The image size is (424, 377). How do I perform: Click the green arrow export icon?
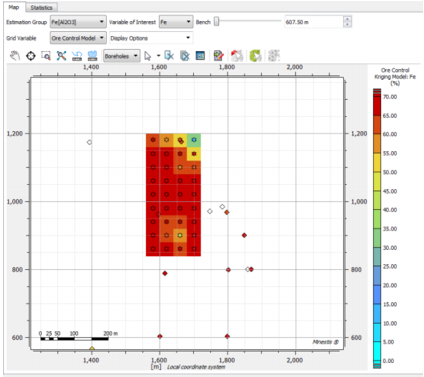255,56
